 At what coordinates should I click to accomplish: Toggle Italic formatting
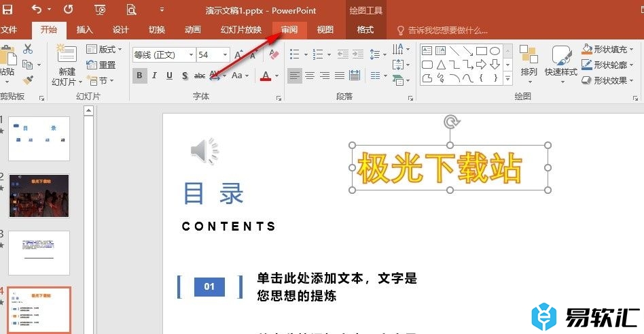click(154, 76)
